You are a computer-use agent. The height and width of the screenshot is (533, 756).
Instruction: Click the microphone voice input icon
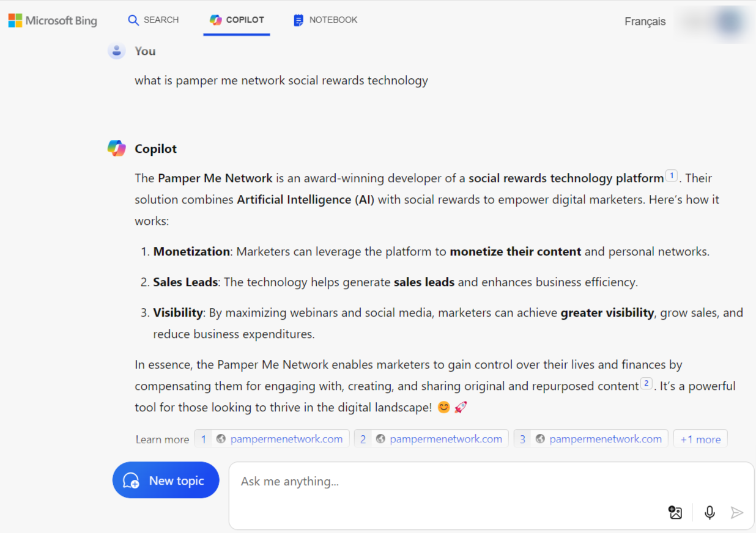click(x=710, y=512)
